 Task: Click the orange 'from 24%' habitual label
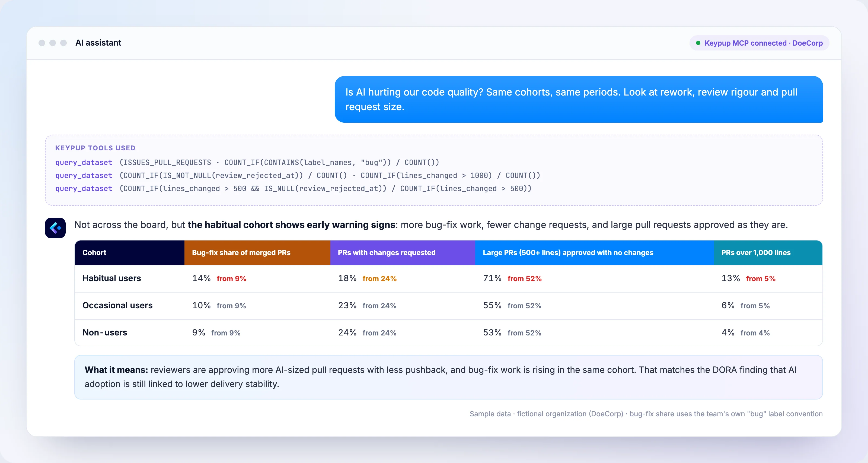(379, 278)
